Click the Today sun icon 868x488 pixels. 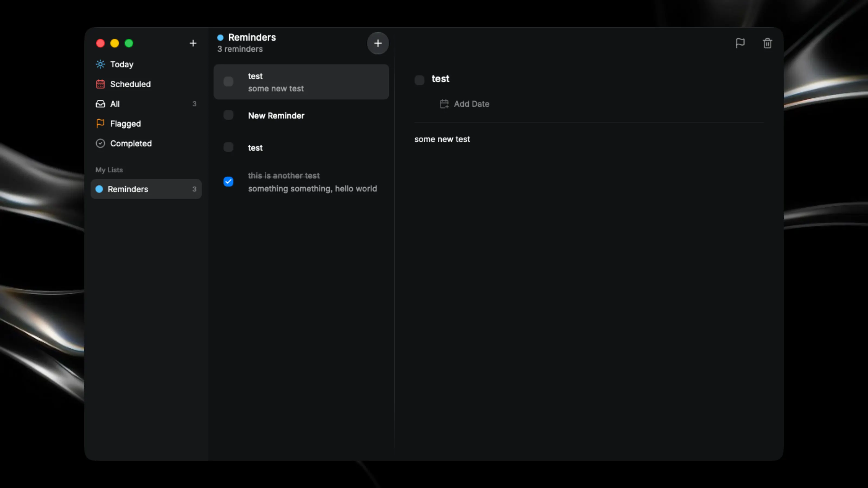click(100, 64)
